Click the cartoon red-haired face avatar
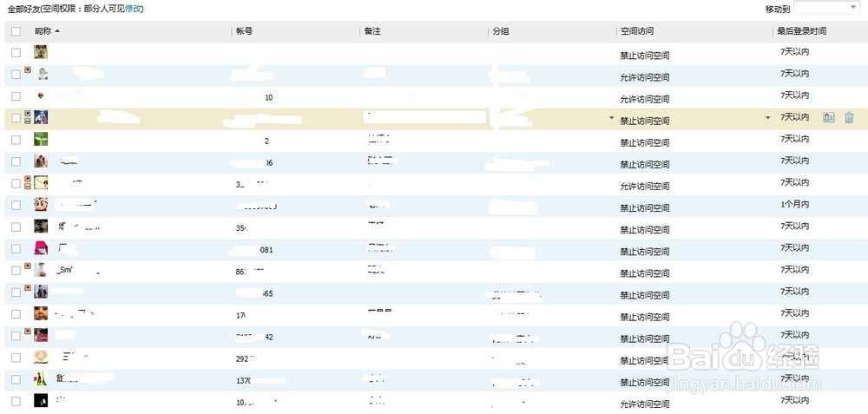Screen dimensions: 868x414 (x=41, y=205)
